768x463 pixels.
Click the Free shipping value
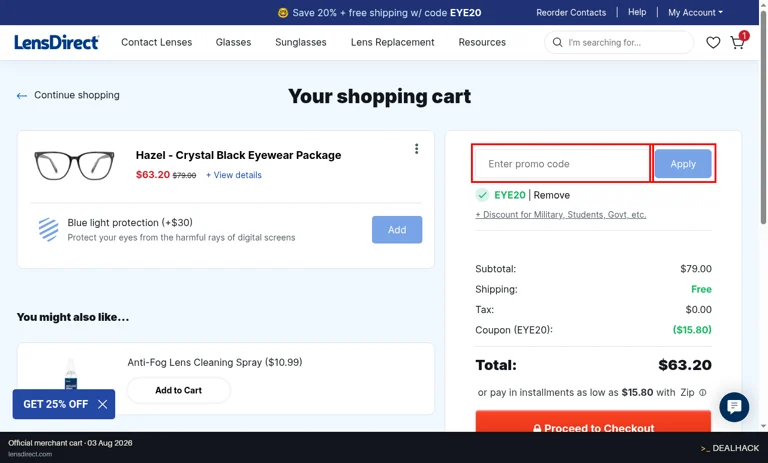701,289
